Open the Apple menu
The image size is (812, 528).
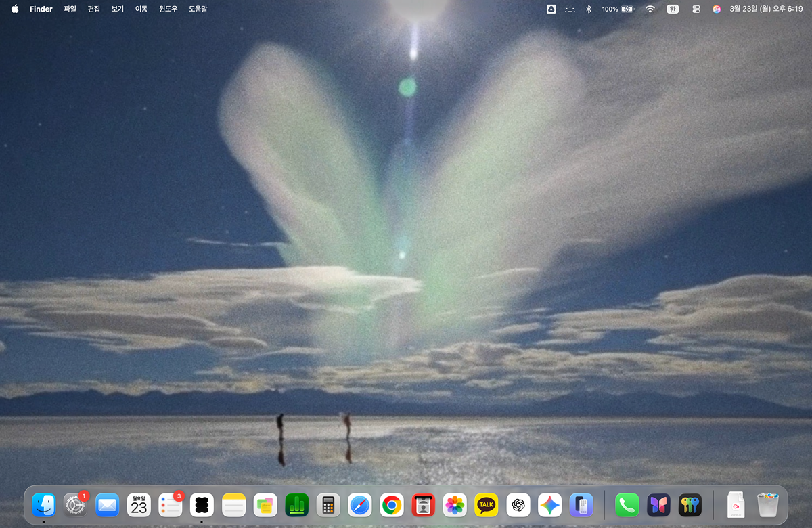coord(15,9)
